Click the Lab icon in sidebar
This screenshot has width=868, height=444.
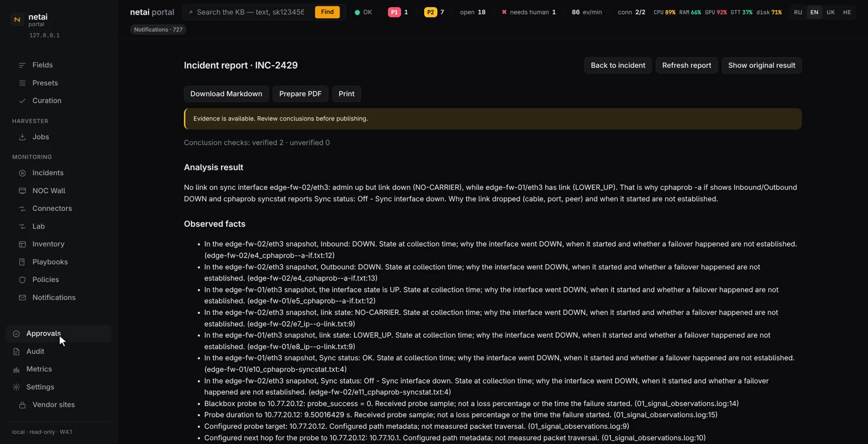point(22,226)
